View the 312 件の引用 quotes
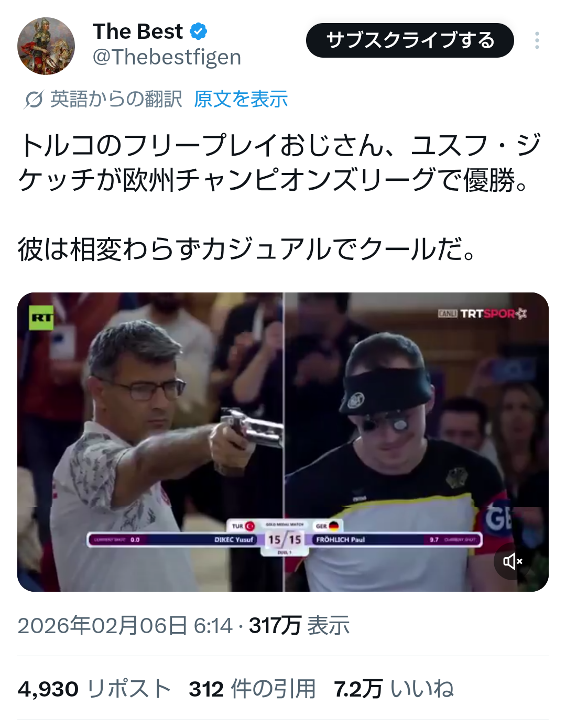Viewport: 566px width, 728px height. 252,689
